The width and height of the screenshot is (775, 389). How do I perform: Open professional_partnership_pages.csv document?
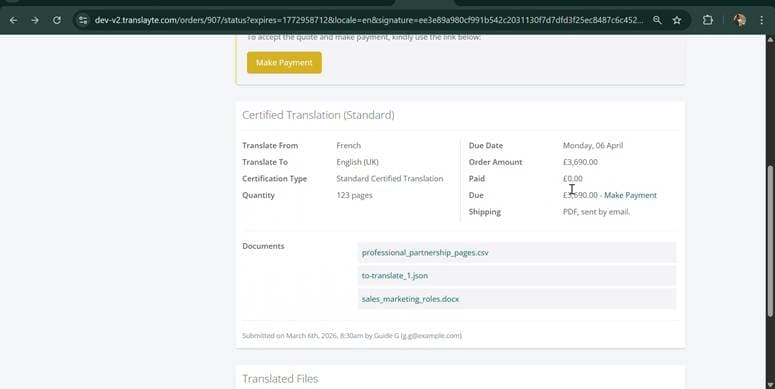425,253
